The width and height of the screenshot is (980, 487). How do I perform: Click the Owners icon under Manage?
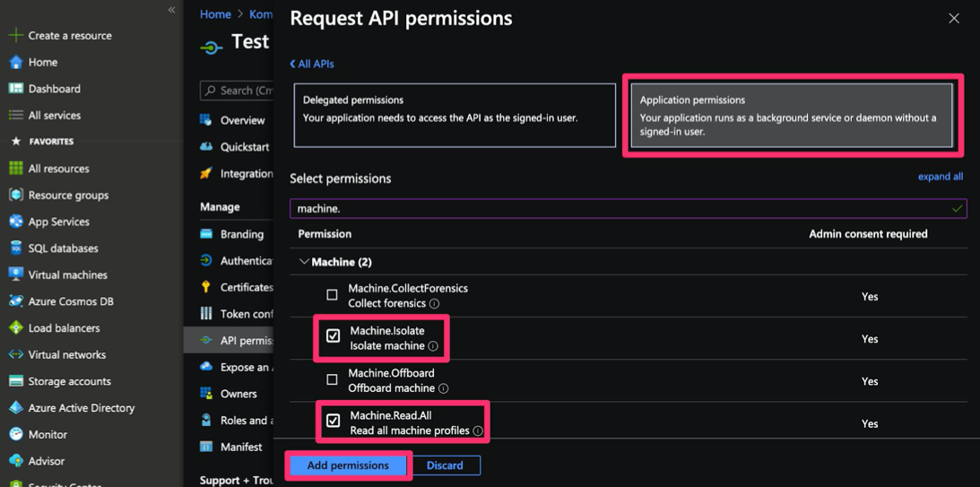tap(206, 393)
